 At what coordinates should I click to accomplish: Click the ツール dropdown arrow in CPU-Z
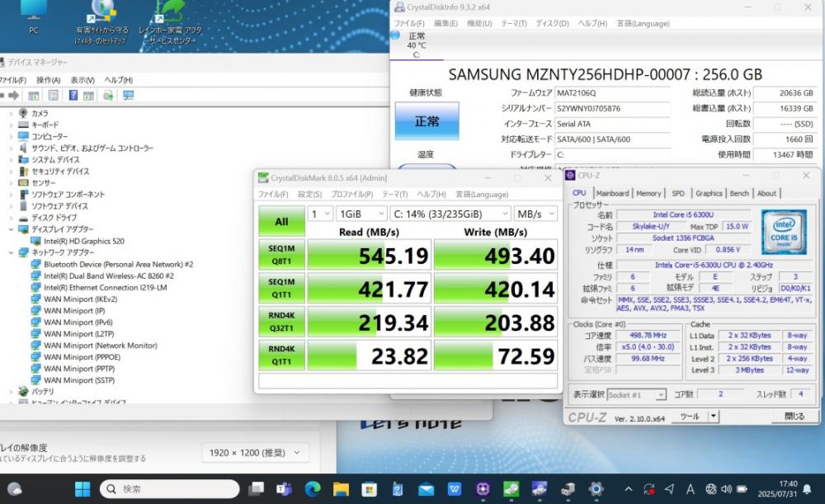coord(713,416)
